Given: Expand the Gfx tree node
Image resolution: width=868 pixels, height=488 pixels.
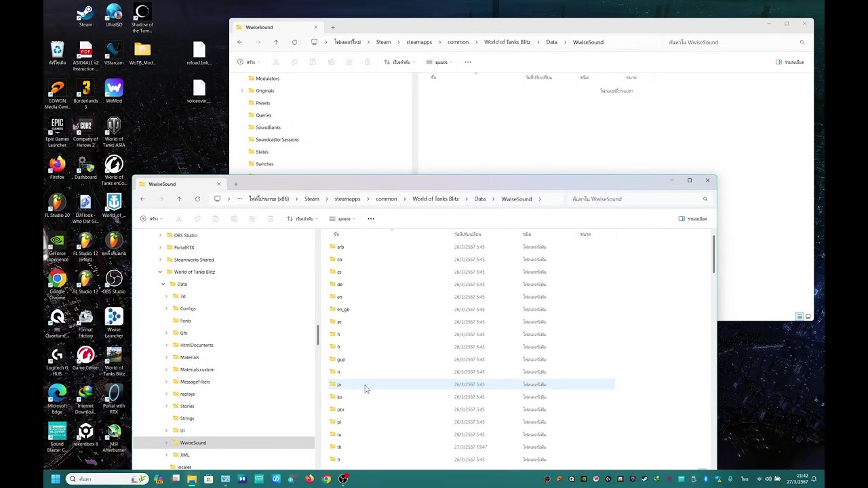Looking at the screenshot, I should coord(167,333).
